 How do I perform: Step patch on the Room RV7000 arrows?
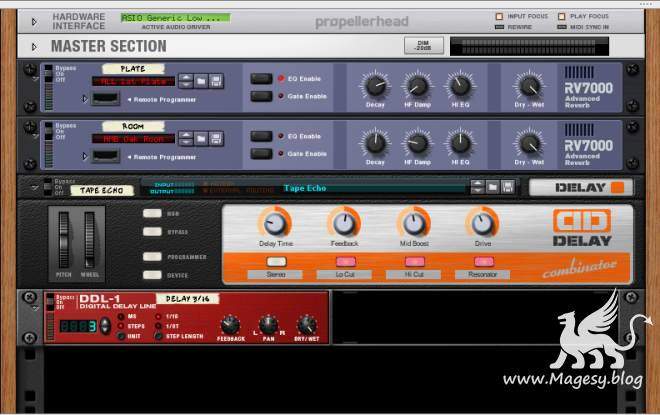[186, 138]
